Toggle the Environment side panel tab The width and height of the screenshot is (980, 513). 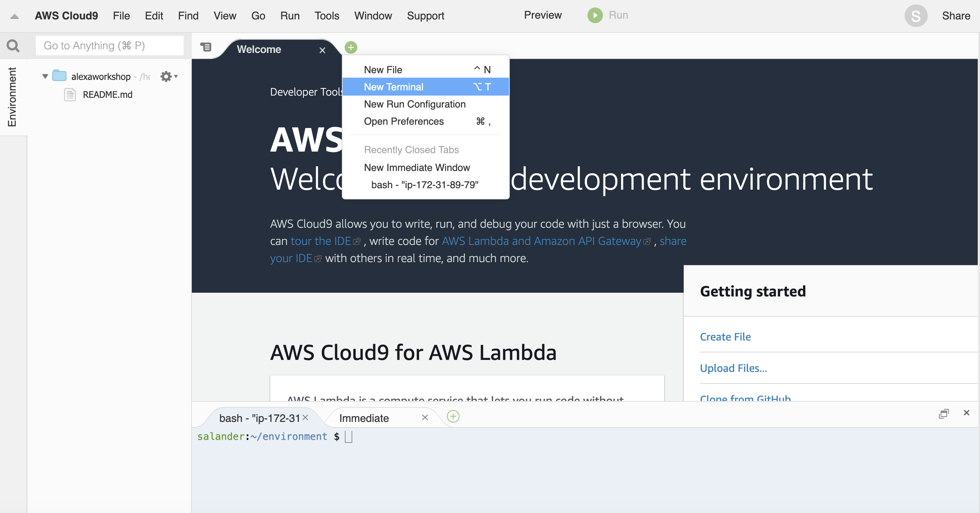pyautogui.click(x=12, y=97)
